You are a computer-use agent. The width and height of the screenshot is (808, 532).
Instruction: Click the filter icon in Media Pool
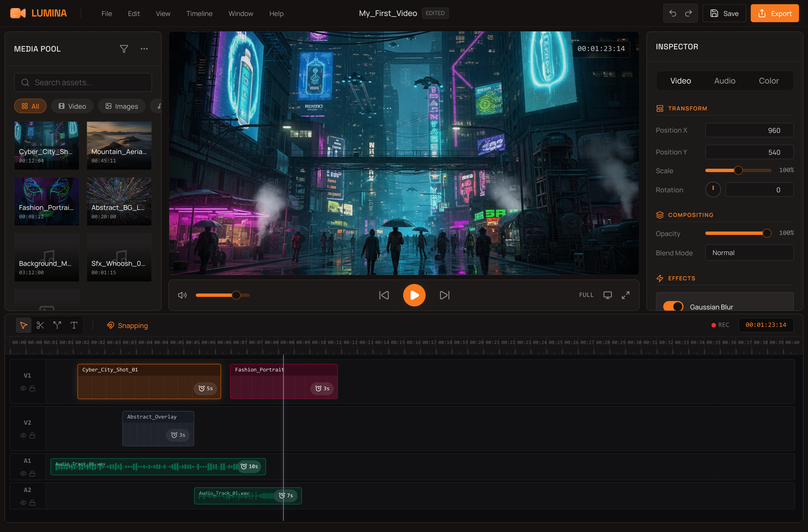(124, 49)
